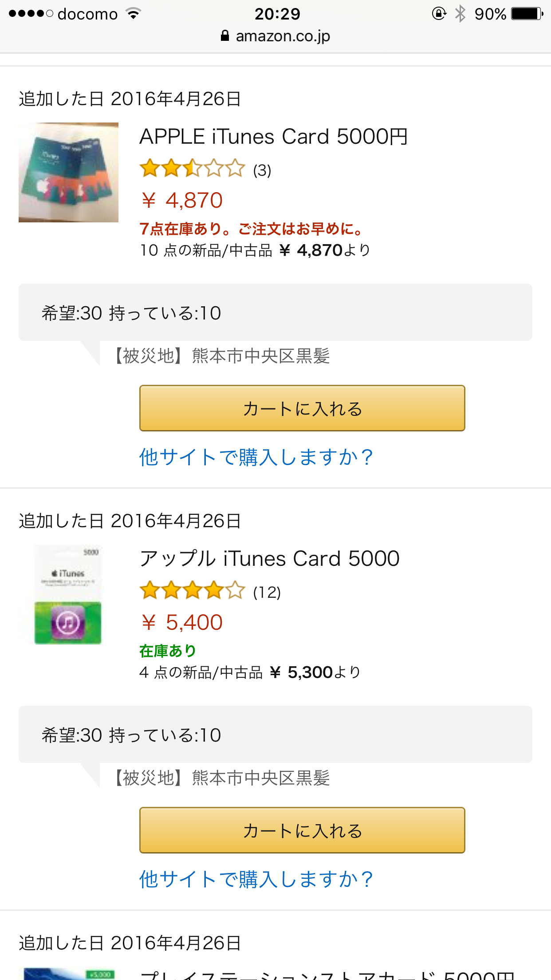Image resolution: width=551 pixels, height=980 pixels.
Task: Tap the Bluetooth icon in status bar
Action: tap(460, 13)
